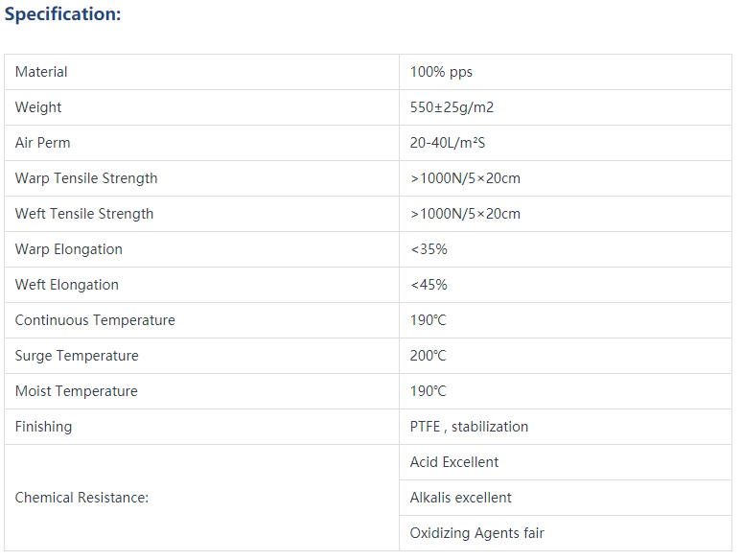The image size is (742, 560).
Task: Click the Chemical Resistance label
Action: pyautogui.click(x=81, y=498)
